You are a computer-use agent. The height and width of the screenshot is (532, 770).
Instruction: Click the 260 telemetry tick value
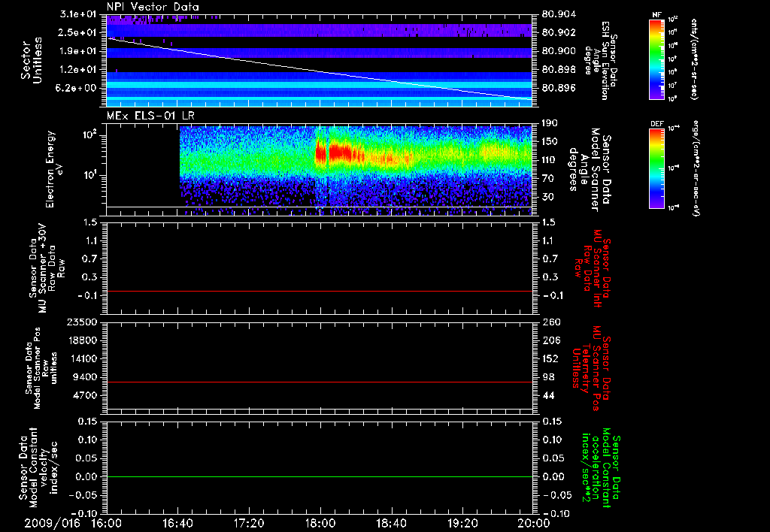click(x=550, y=322)
